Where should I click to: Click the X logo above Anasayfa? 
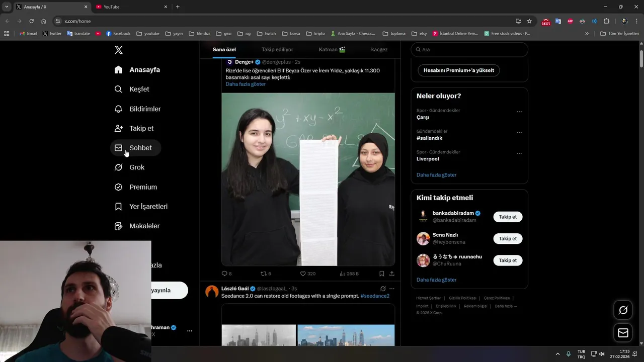pos(119,50)
